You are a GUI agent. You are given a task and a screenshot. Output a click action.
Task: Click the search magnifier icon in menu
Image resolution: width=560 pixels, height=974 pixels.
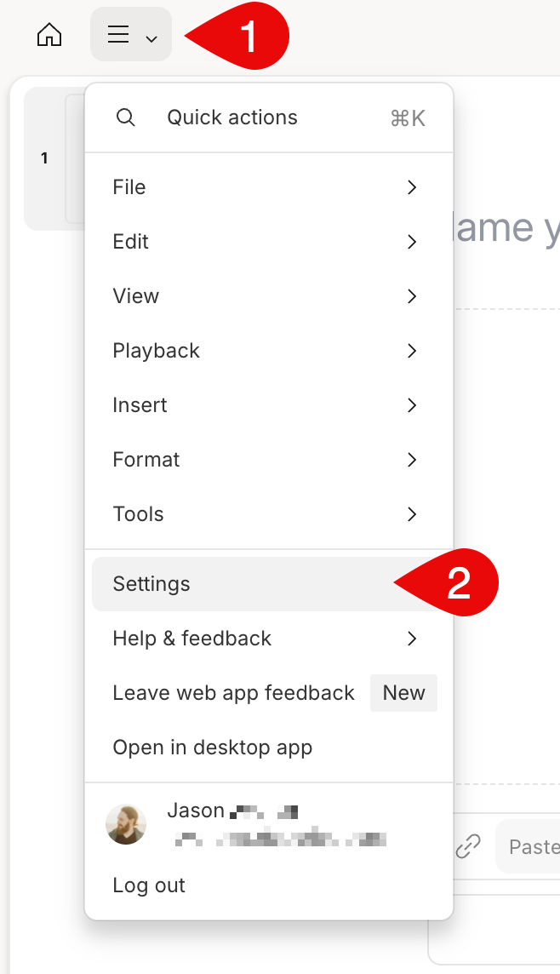[x=125, y=117]
